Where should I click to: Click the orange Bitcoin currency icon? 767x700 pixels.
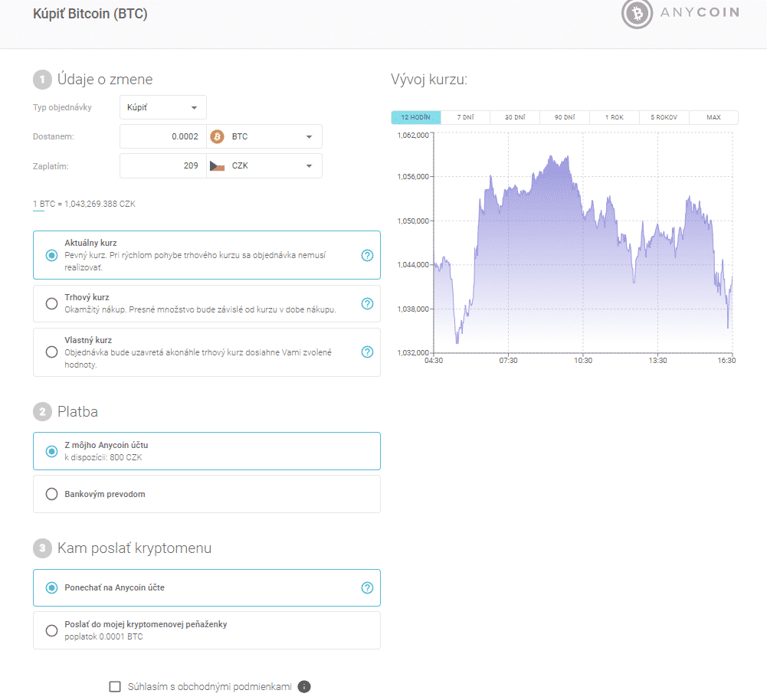[x=217, y=136]
